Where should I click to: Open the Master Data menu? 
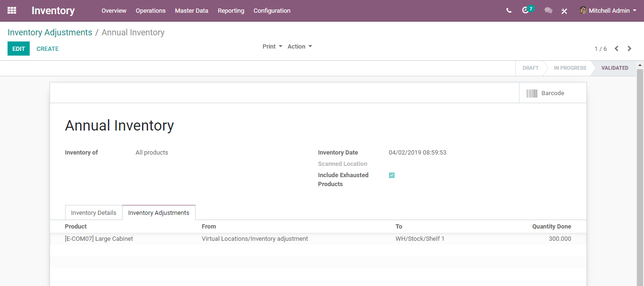191,10
